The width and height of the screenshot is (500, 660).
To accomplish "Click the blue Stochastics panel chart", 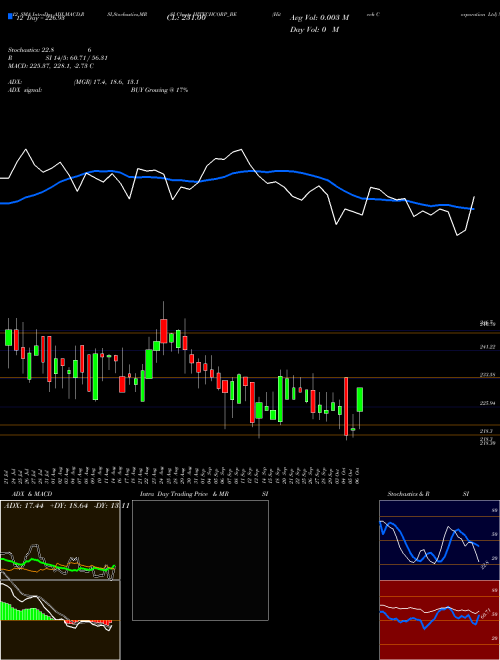I will (x=439, y=540).
